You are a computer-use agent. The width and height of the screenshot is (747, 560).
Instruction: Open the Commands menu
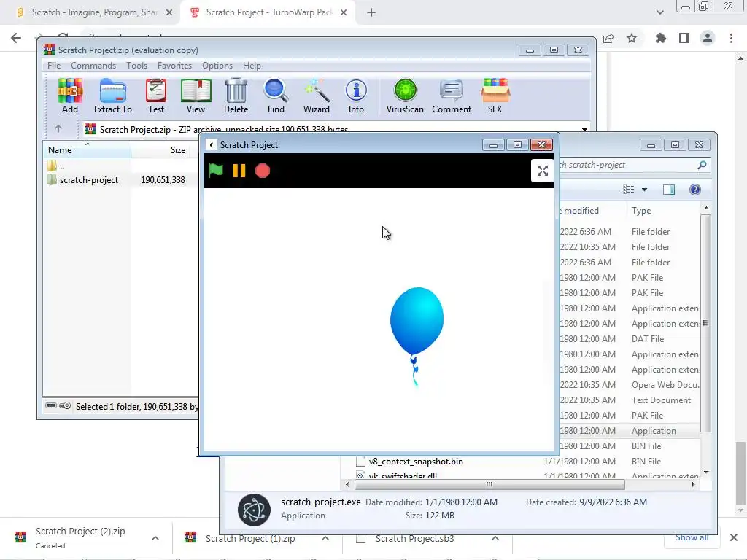(93, 65)
